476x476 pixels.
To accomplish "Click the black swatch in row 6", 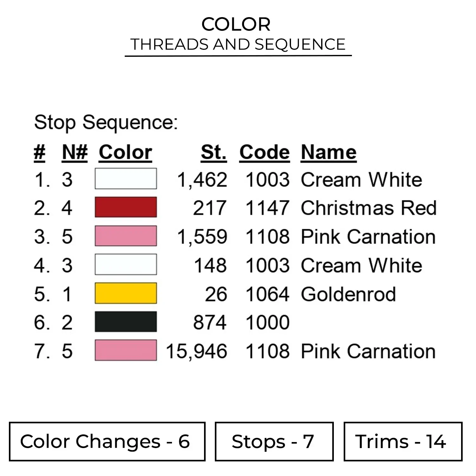I will [126, 322].
